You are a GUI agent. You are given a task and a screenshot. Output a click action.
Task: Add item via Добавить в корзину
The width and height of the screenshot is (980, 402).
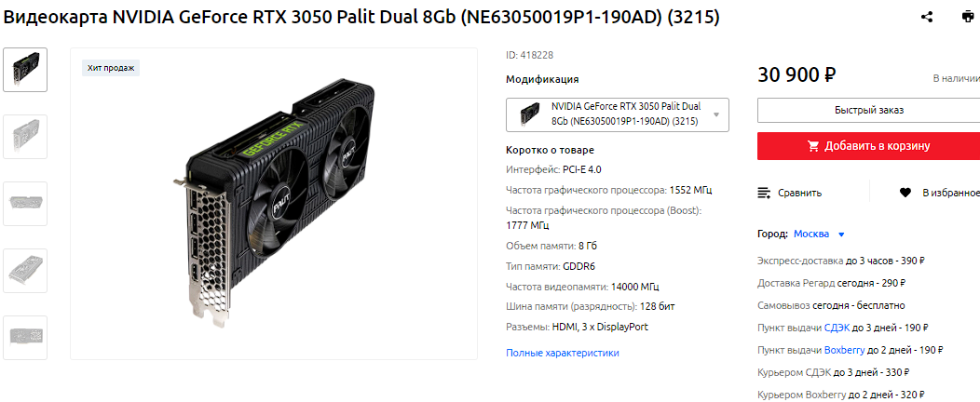869,146
